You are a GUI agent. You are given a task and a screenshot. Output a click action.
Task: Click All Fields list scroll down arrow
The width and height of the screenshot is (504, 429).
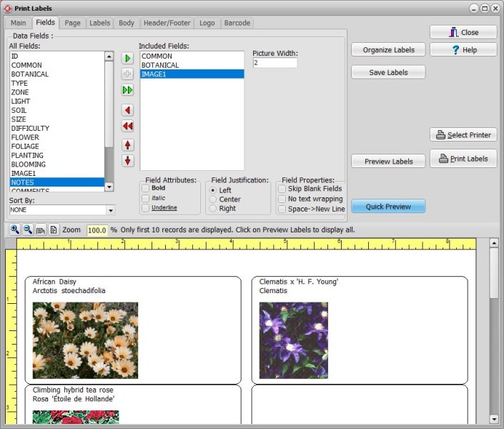pyautogui.click(x=109, y=187)
